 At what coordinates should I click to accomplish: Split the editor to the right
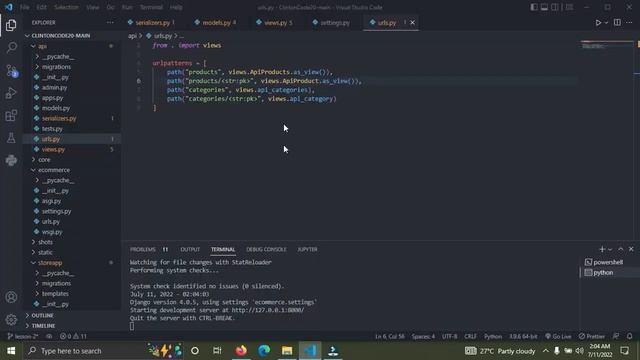coord(617,23)
